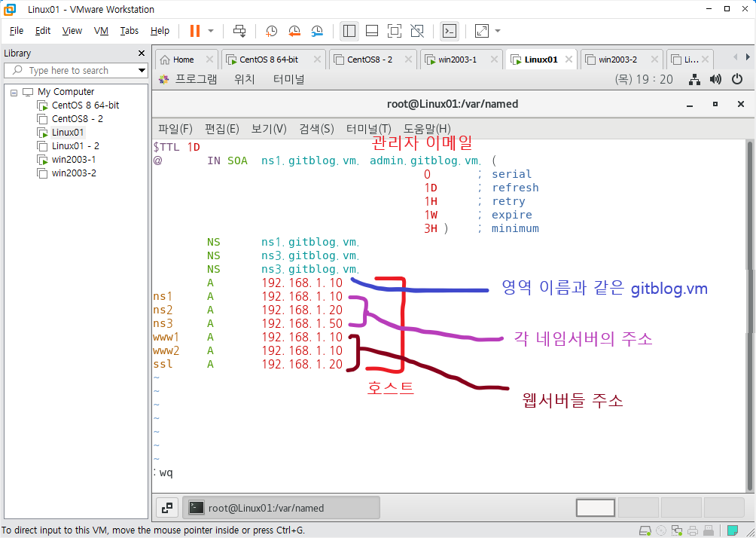Open the terminal 검색(S) menu
Image resolution: width=756 pixels, height=538 pixels.
316,129
